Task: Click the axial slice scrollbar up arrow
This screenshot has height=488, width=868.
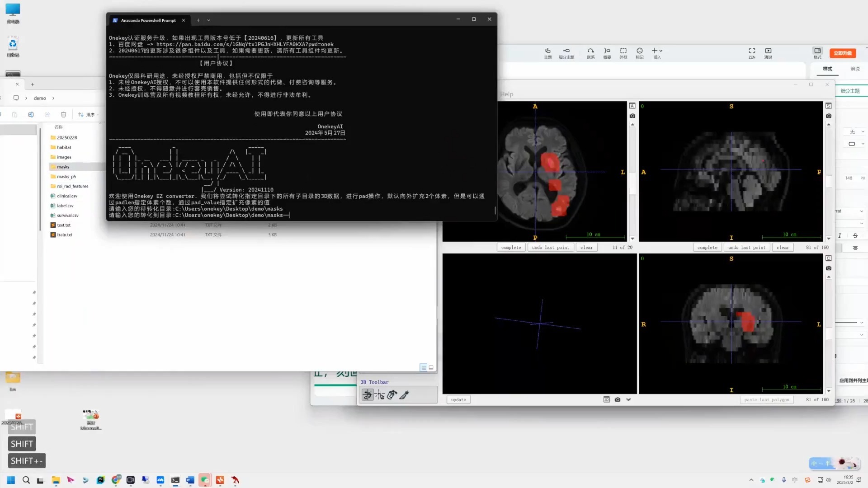Action: (632, 124)
